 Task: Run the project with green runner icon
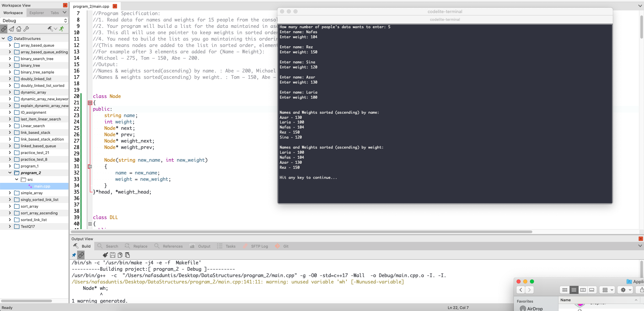(62, 29)
